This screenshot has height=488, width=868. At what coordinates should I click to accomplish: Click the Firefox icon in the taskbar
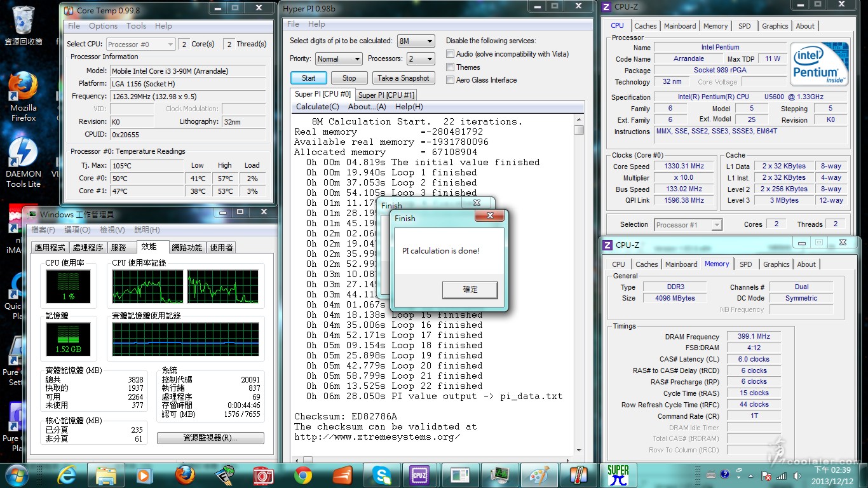click(184, 475)
